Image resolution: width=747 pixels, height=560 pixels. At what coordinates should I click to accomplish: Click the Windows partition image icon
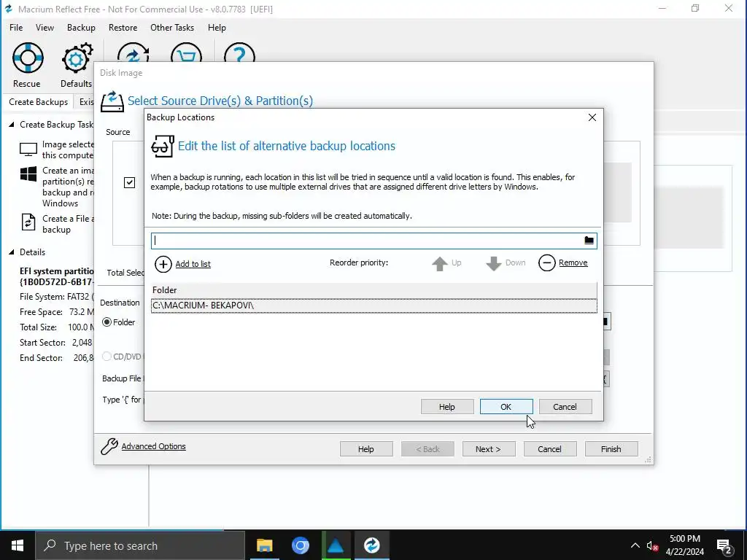pyautogui.click(x=28, y=174)
